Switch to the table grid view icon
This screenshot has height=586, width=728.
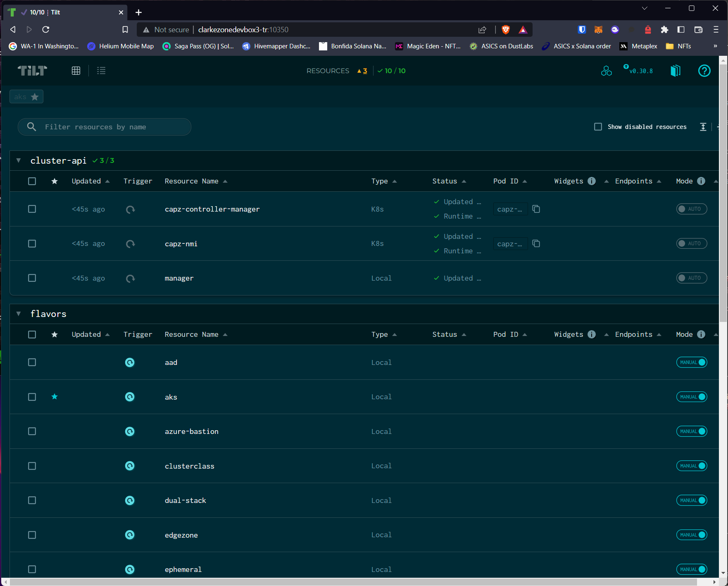coord(76,71)
